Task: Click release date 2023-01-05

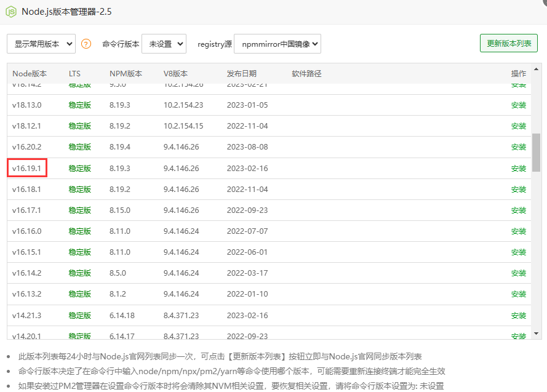Action: point(247,105)
